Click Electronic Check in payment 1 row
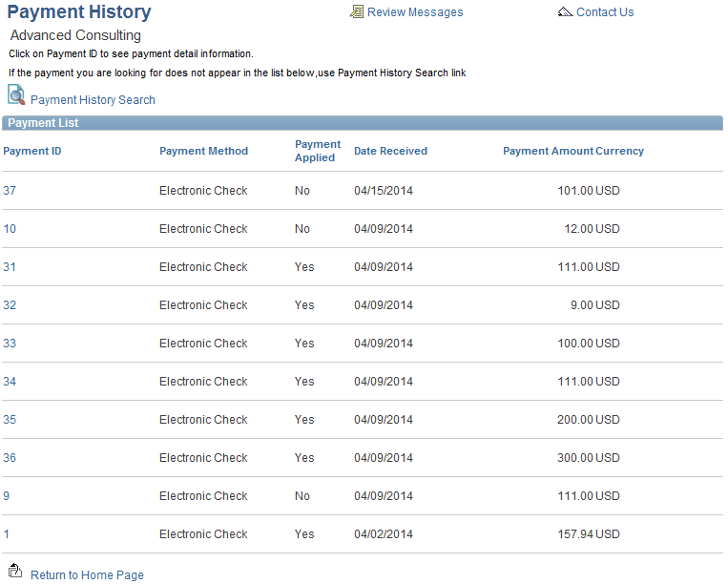Screen dimensions: 728x584 203,533
